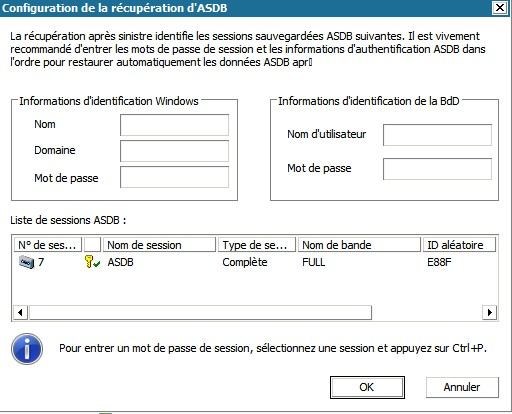Click the E88F random ID cell
Viewport: 512px width, 414px height.
[439, 262]
